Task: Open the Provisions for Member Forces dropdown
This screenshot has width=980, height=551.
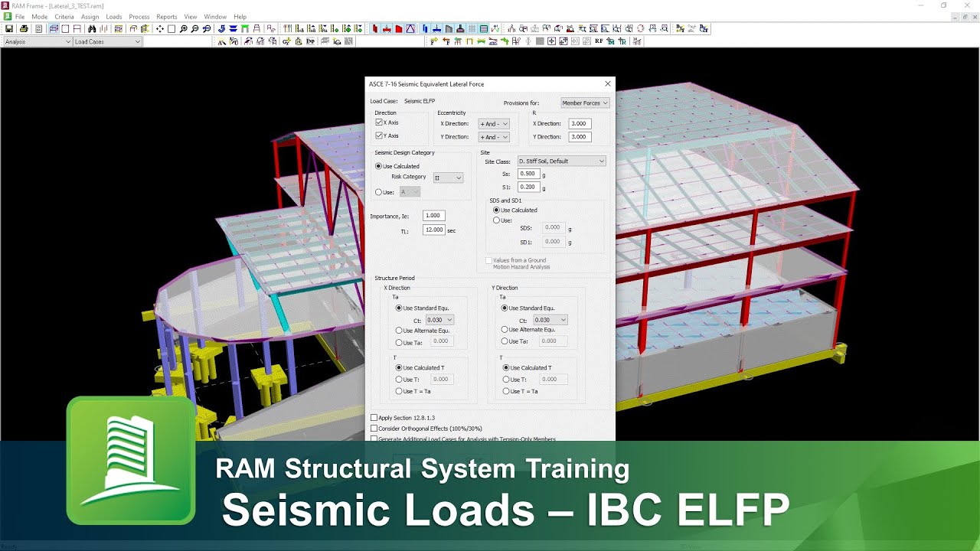Action: (x=585, y=103)
